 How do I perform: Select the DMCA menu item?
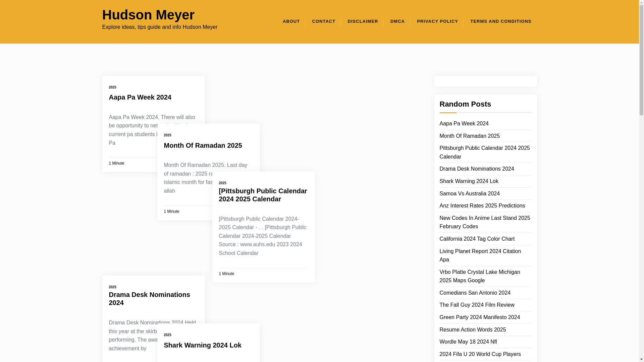tap(397, 21)
